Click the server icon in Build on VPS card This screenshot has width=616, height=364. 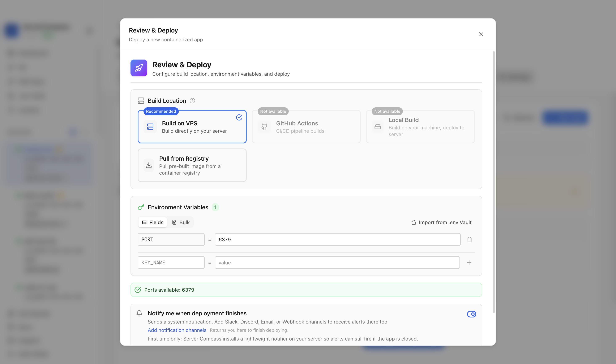click(x=150, y=127)
